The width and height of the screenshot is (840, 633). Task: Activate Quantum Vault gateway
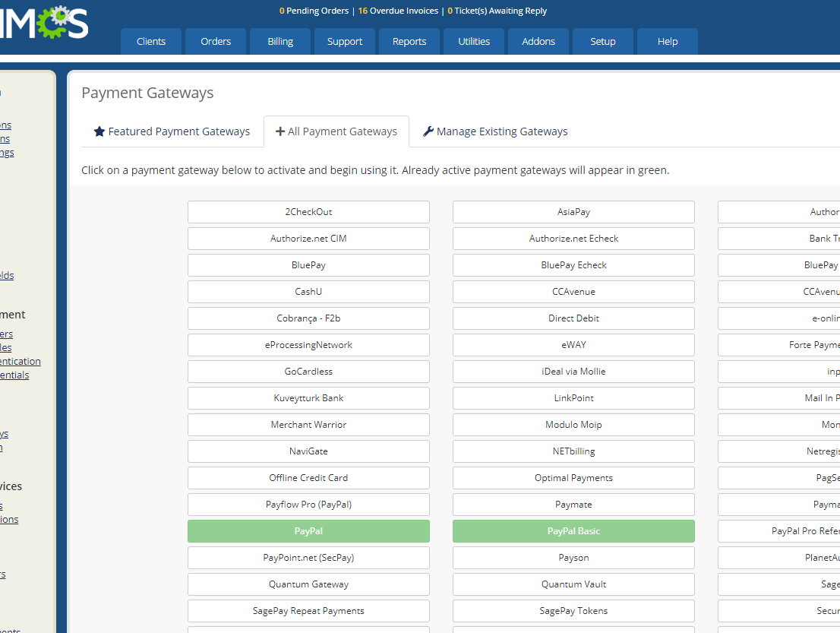coord(573,584)
